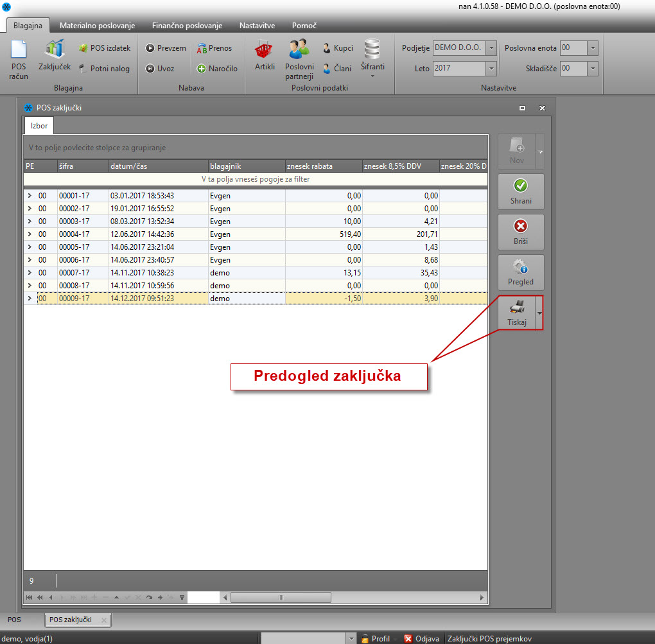655x644 pixels.
Task: Click the filter row to enter a condition
Action: click(256, 179)
